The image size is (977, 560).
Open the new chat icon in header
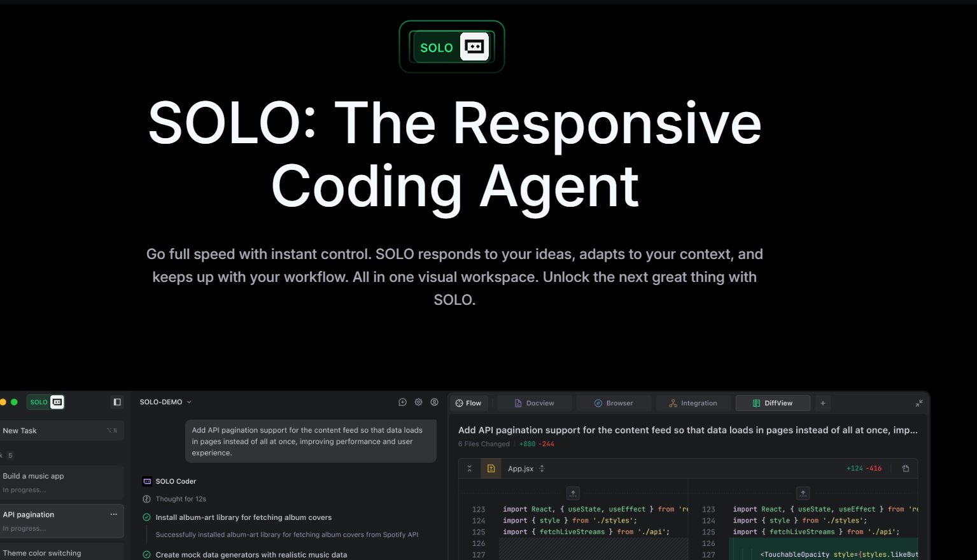tap(402, 402)
